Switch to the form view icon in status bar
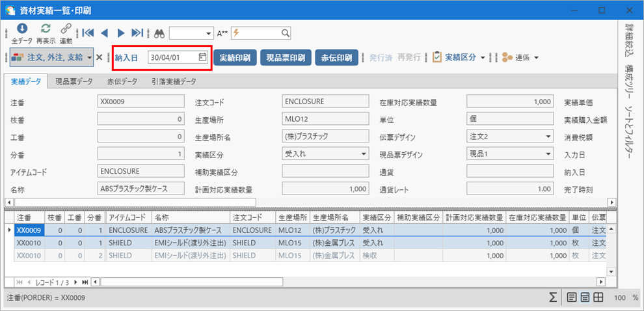Screen dimensions: 644x311 click(x=571, y=297)
